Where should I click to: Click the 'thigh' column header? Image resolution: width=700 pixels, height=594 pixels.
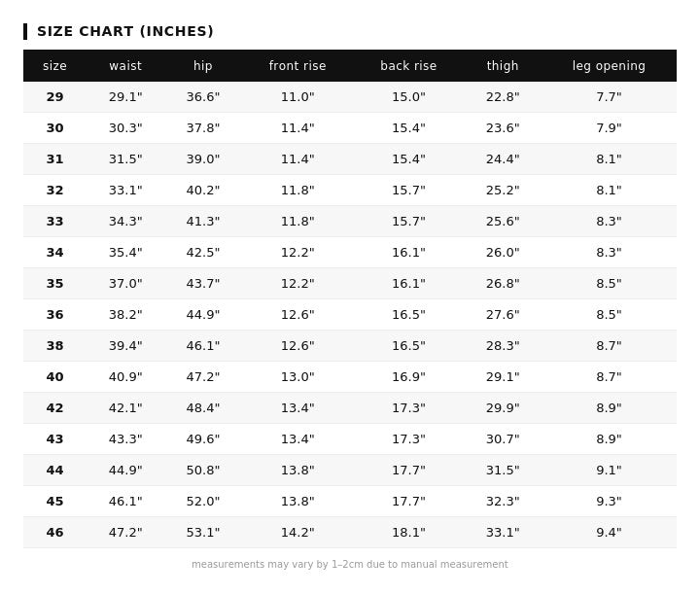[503, 66]
